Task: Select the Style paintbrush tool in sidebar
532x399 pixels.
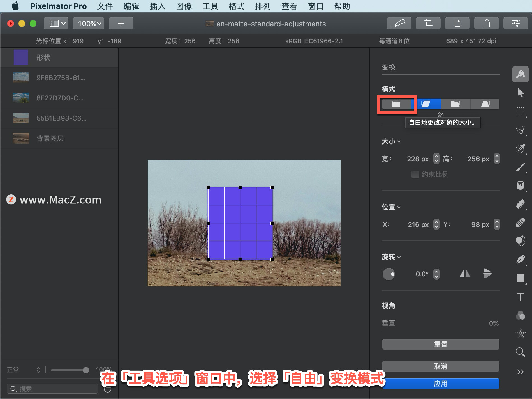Action: [x=521, y=74]
